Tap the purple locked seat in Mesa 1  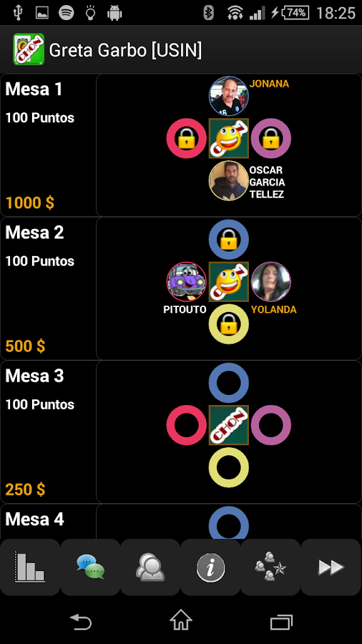271,138
